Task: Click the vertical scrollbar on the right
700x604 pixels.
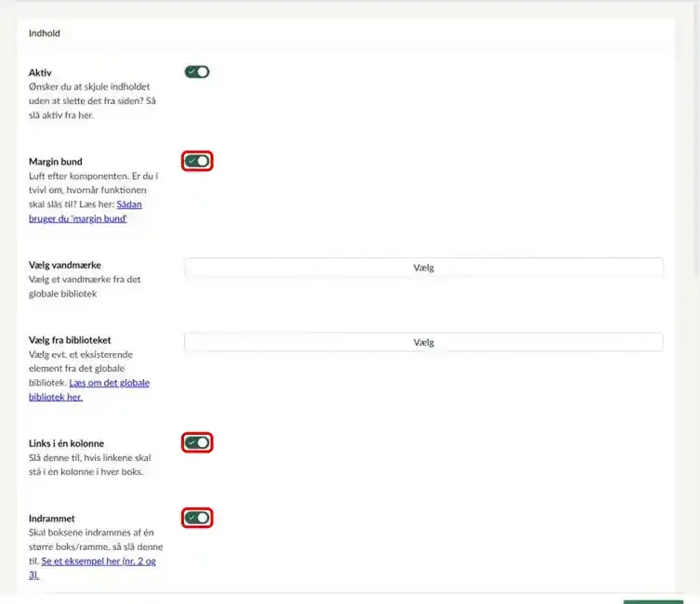Action: click(x=697, y=143)
